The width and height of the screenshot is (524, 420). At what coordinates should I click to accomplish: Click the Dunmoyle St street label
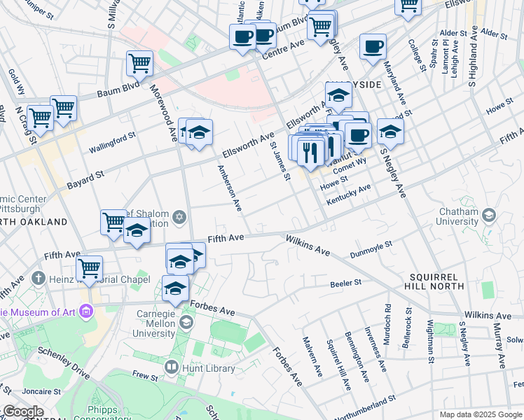pyautogui.click(x=371, y=249)
